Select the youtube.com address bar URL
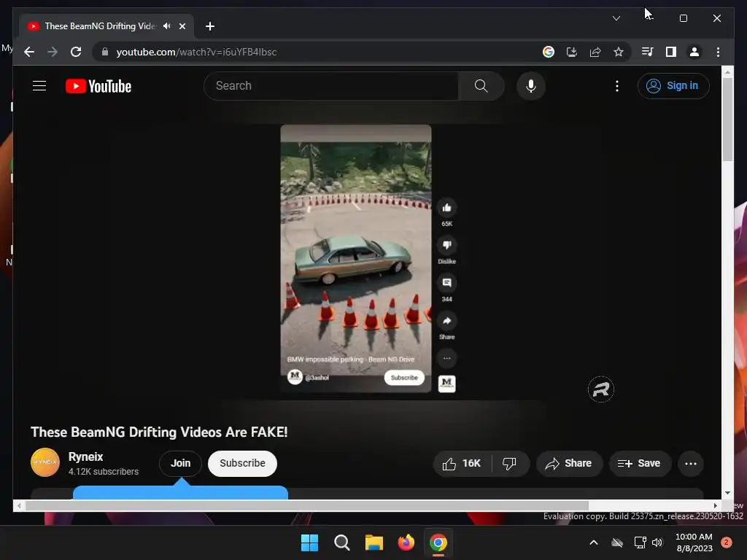The image size is (747, 560). 196,52
